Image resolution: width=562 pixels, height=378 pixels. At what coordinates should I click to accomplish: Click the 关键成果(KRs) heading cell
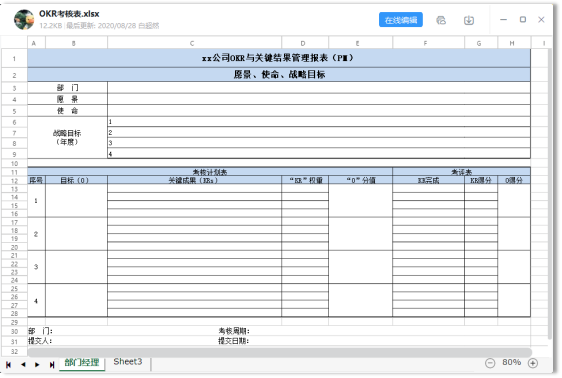click(194, 180)
